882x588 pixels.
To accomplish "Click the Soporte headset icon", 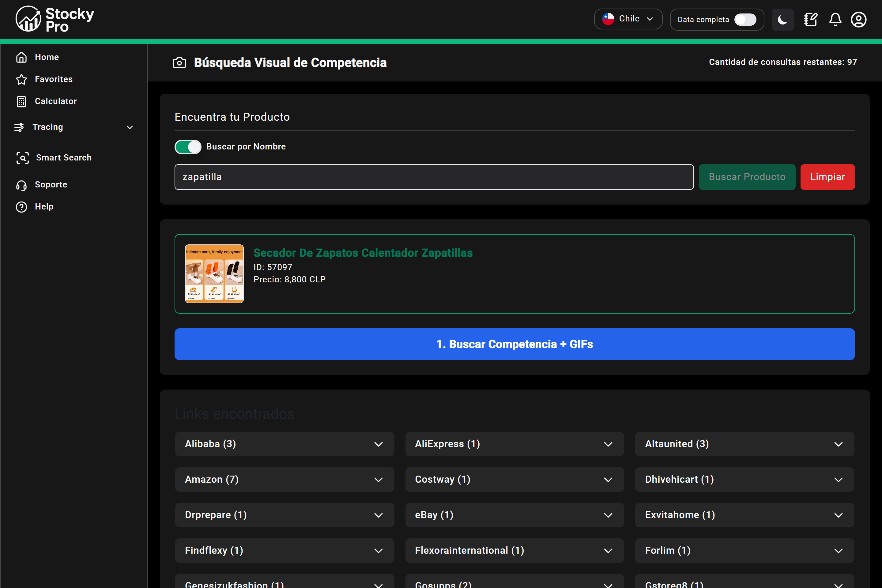I will (21, 185).
